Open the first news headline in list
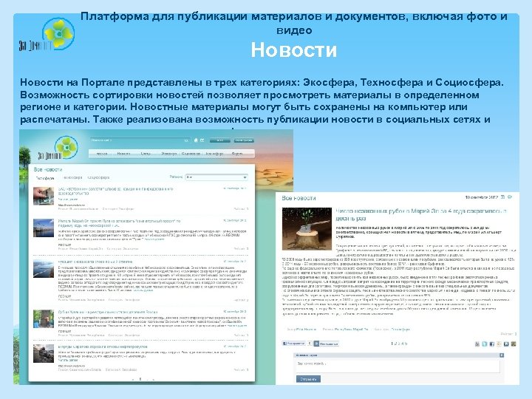The image size is (532, 399). [x=115, y=191]
